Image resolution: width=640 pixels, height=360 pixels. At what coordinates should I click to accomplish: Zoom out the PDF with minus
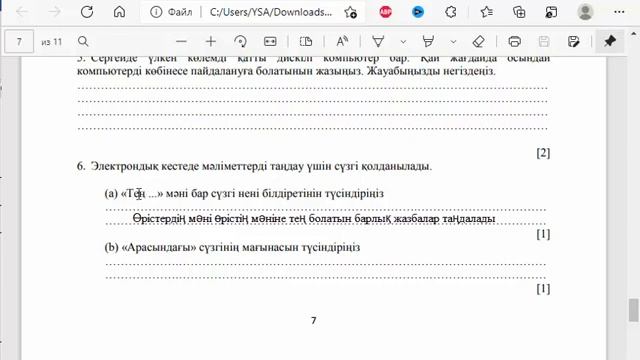pos(181,41)
